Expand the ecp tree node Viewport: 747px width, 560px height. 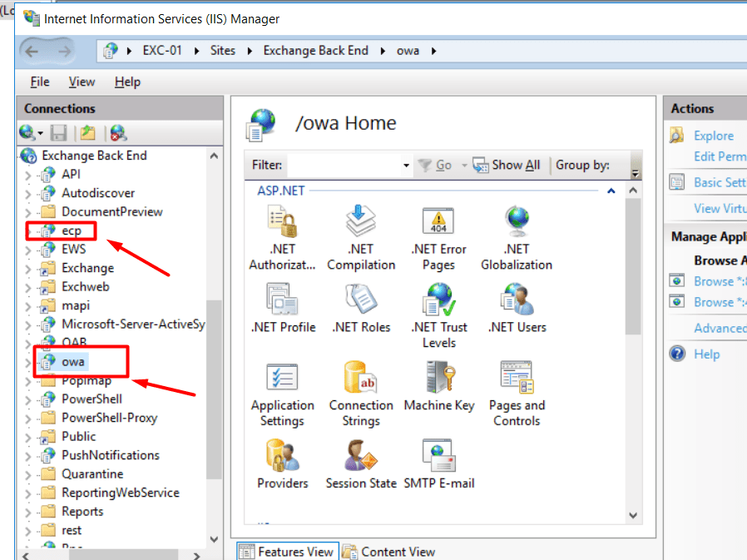28,230
